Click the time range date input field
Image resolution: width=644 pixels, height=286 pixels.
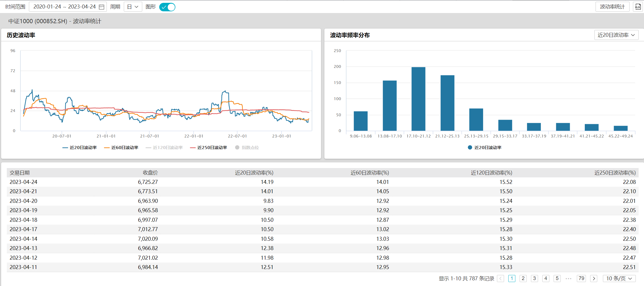click(x=68, y=7)
